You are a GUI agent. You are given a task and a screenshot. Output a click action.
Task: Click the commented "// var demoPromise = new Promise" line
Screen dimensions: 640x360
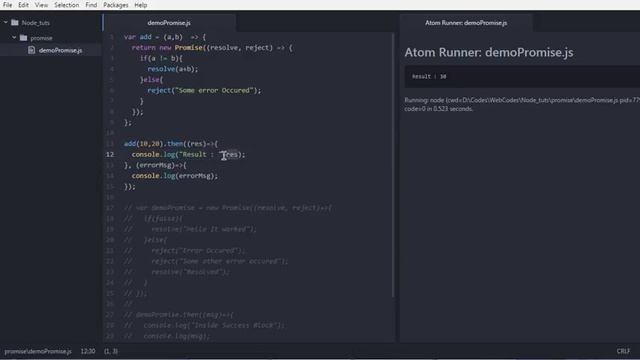pyautogui.click(x=228, y=208)
